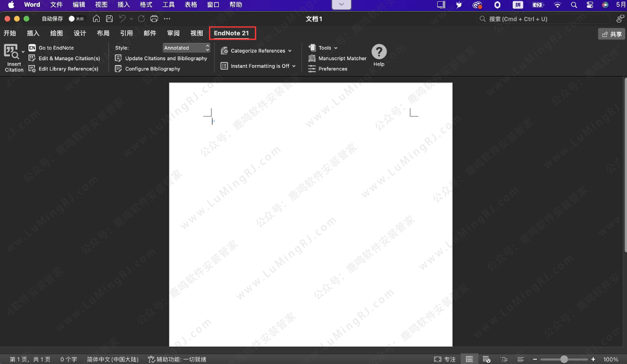Image resolution: width=627 pixels, height=364 pixels.
Task: Open the 布局 (Layout) tab
Action: tap(103, 33)
